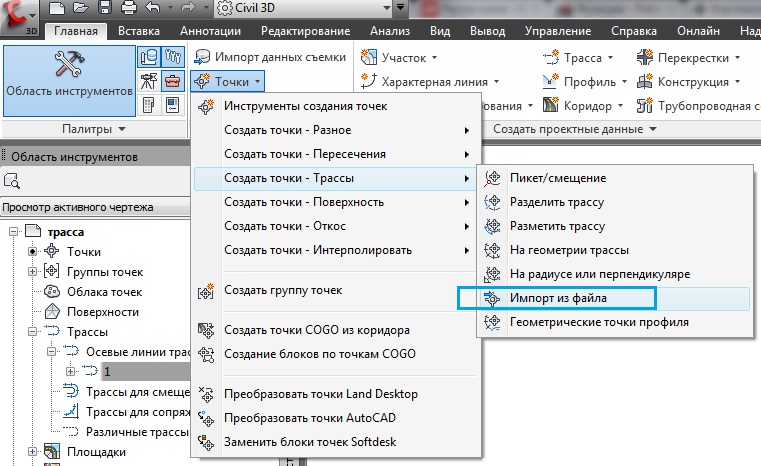The image size is (761, 466).
Task: Open Создать точки - Поверхность submenu
Action: point(336,202)
